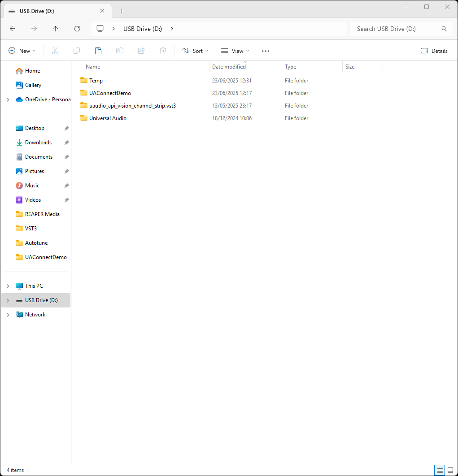
Task: Expand This PC tree node
Action: [x=8, y=286]
